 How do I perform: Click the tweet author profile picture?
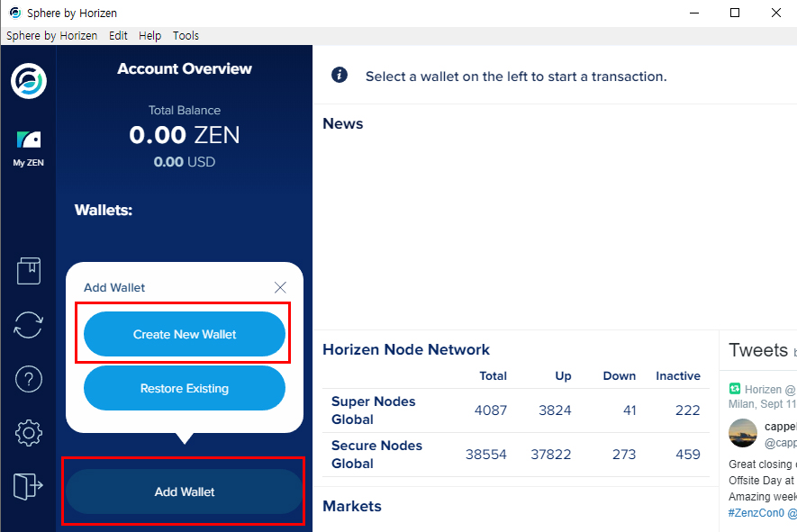tap(743, 433)
